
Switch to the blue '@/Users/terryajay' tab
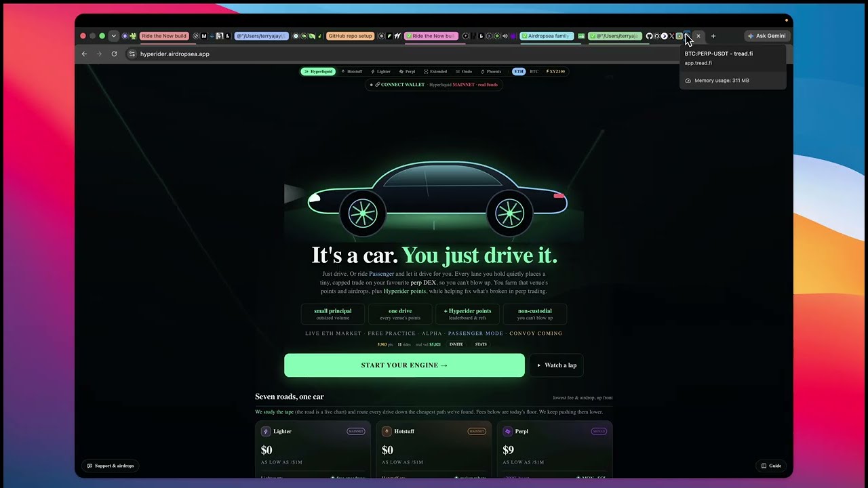click(261, 36)
